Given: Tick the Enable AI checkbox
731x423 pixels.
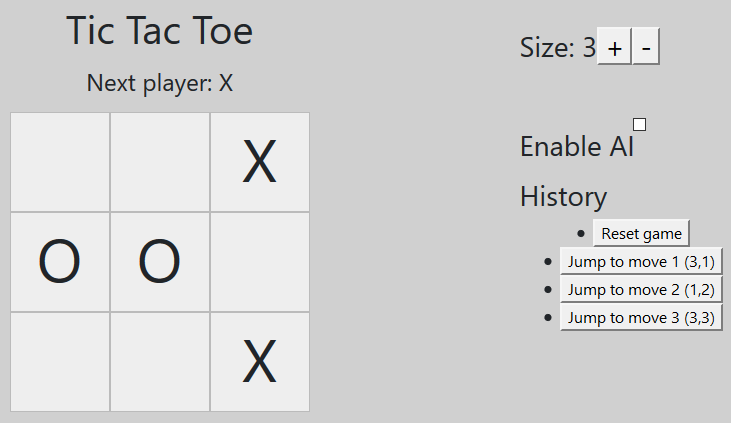Looking at the screenshot, I should click(x=639, y=125).
